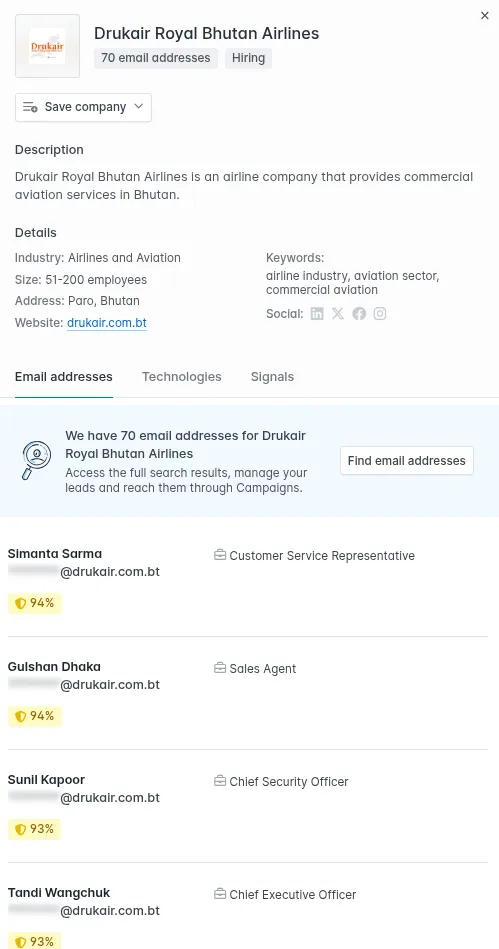Viewport: 499px width, 949px height.
Task: Expand the Save company dropdown
Action: click(x=83, y=107)
